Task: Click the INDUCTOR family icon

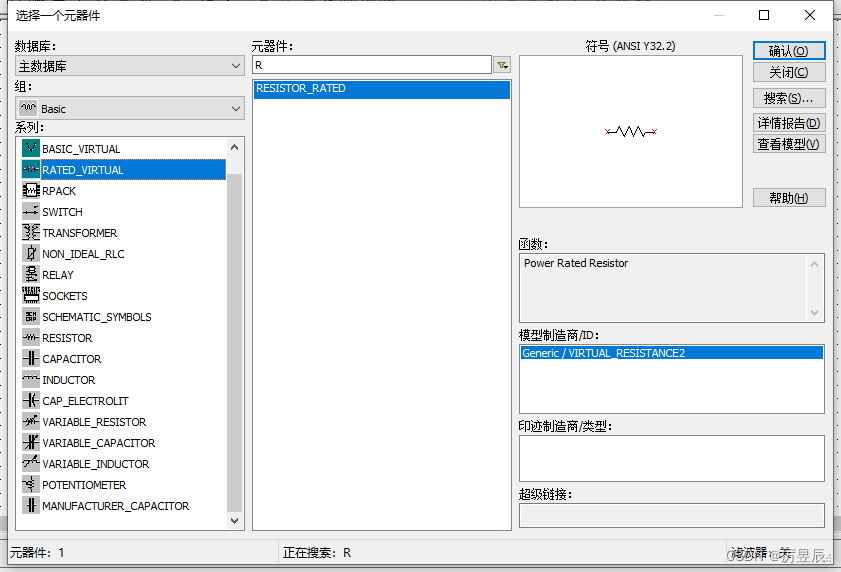Action: [30, 380]
